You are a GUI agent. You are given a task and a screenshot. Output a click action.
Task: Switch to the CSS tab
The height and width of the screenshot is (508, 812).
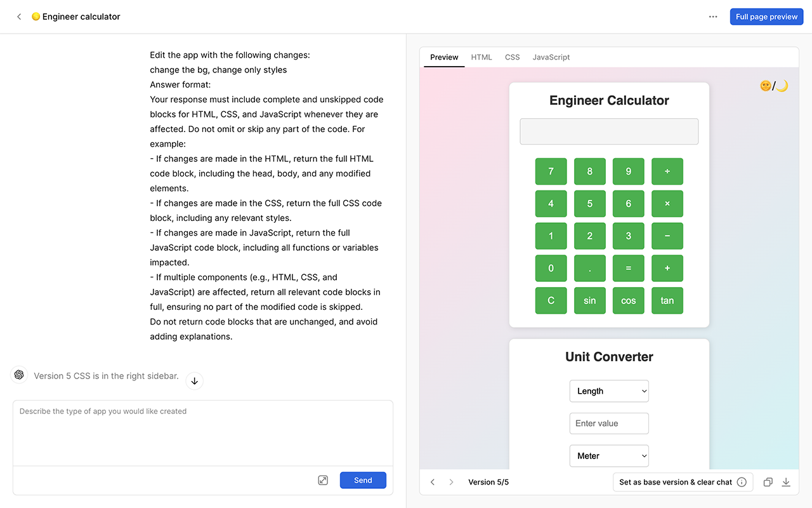(x=512, y=57)
